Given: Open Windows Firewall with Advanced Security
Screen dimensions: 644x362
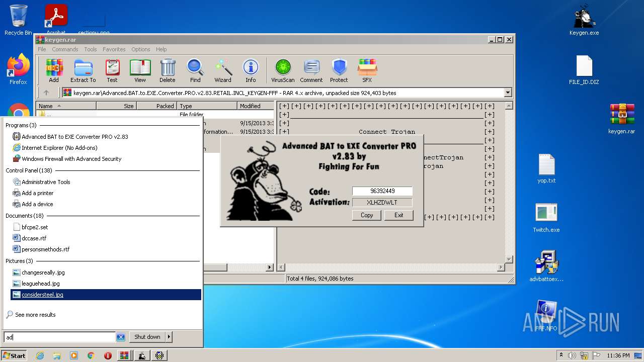Looking at the screenshot, I should tap(71, 159).
